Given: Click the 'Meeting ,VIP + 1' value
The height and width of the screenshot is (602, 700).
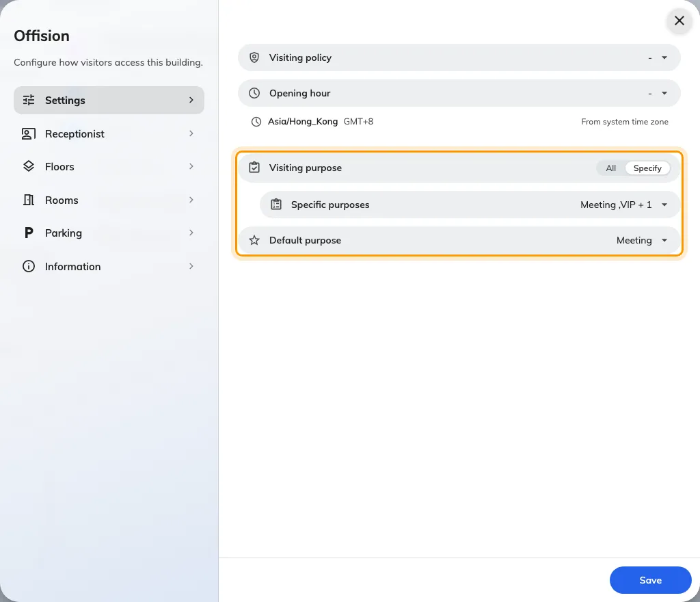Looking at the screenshot, I should pyautogui.click(x=616, y=205).
